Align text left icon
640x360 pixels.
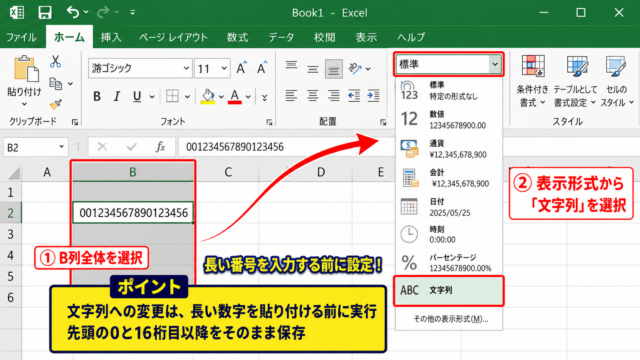(x=291, y=96)
